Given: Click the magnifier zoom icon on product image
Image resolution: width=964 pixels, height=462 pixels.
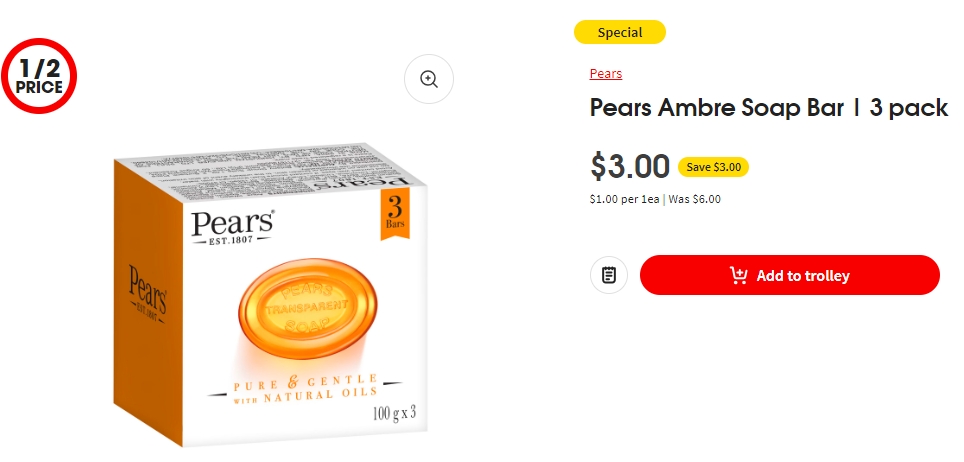Looking at the screenshot, I should pos(429,79).
